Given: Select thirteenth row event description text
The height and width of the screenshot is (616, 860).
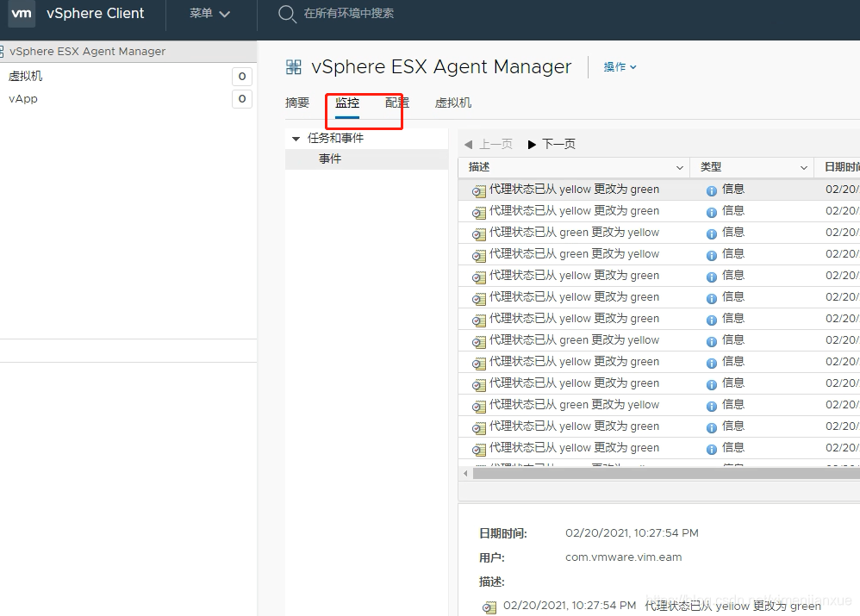Looking at the screenshot, I should coord(574,448).
